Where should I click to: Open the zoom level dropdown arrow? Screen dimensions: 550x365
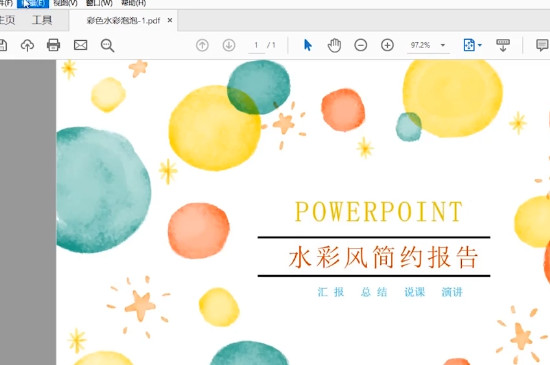(443, 45)
